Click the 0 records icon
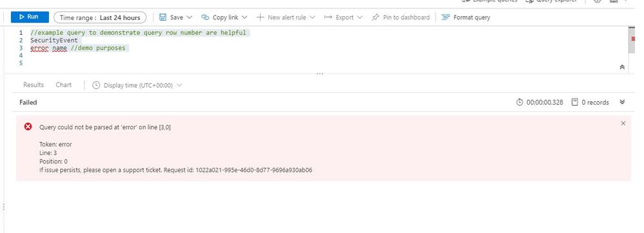644x233 pixels. pos(575,102)
